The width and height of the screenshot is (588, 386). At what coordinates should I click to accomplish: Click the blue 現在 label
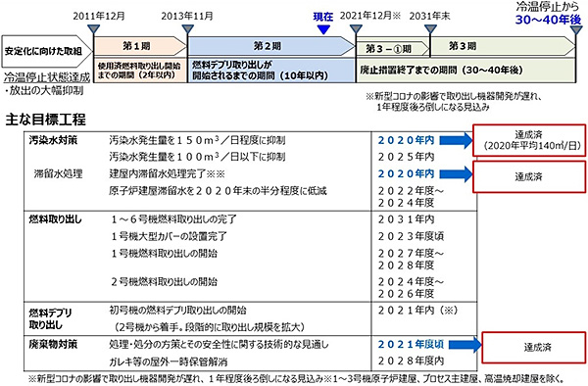click(x=323, y=17)
